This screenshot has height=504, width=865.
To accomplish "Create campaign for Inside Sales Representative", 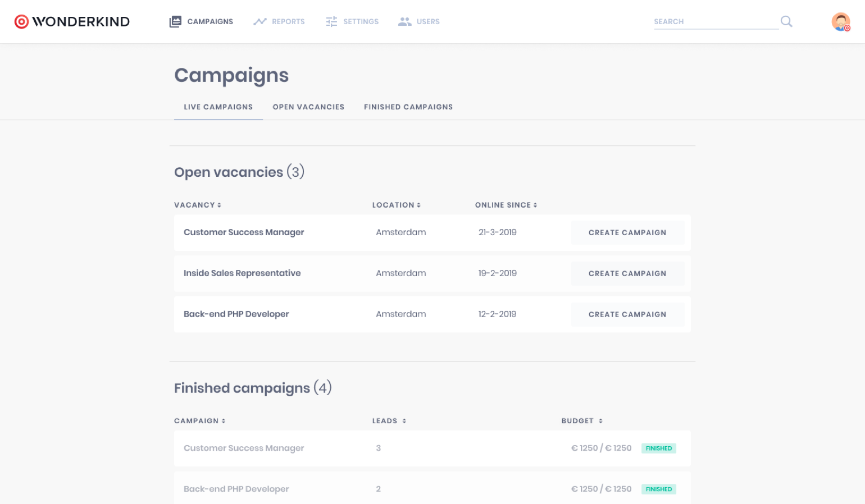I will [627, 273].
